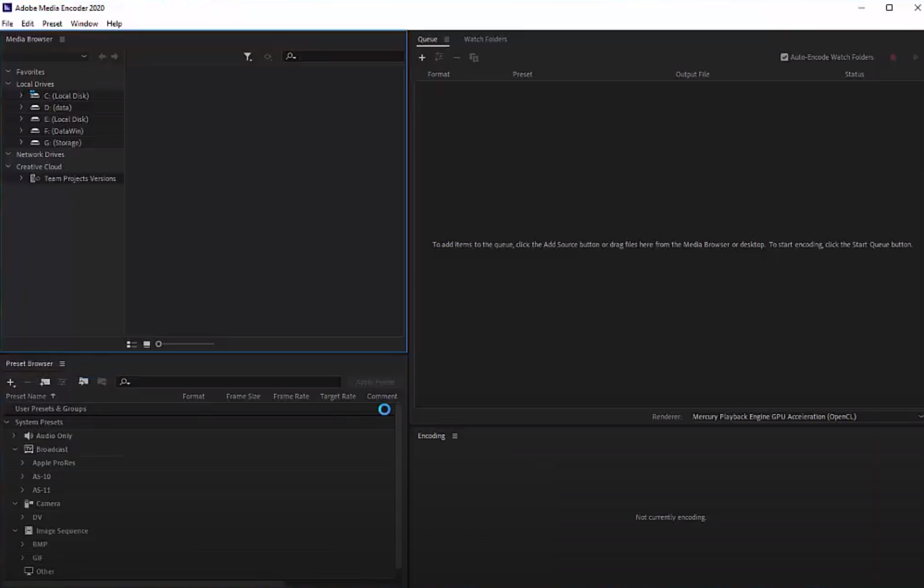Click the Add Output settings icon in Queue
Viewport: 924px width, 588px height.
coord(439,57)
